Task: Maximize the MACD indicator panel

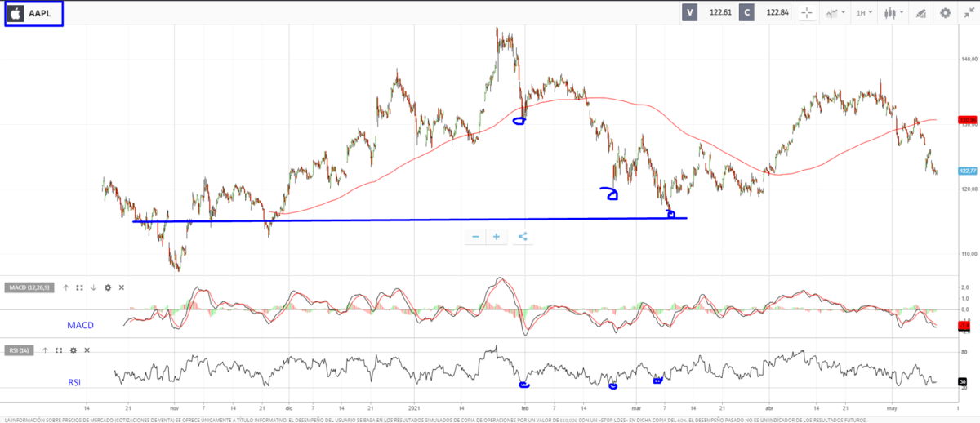Action: pos(79,287)
